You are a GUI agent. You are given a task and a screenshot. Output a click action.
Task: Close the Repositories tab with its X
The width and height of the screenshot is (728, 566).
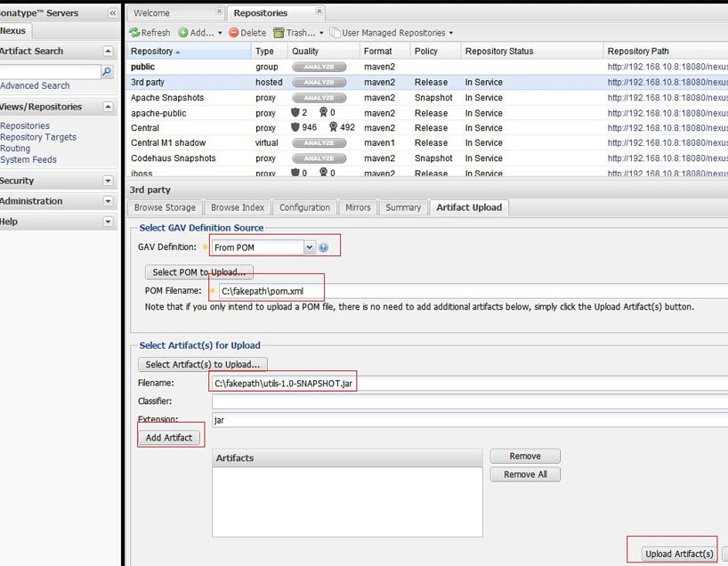[x=320, y=12]
